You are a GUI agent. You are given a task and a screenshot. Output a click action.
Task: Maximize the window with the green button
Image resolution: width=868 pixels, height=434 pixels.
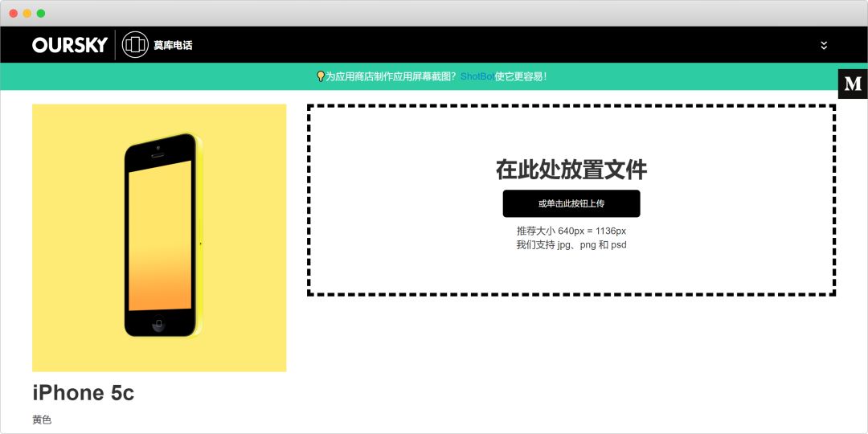click(40, 13)
